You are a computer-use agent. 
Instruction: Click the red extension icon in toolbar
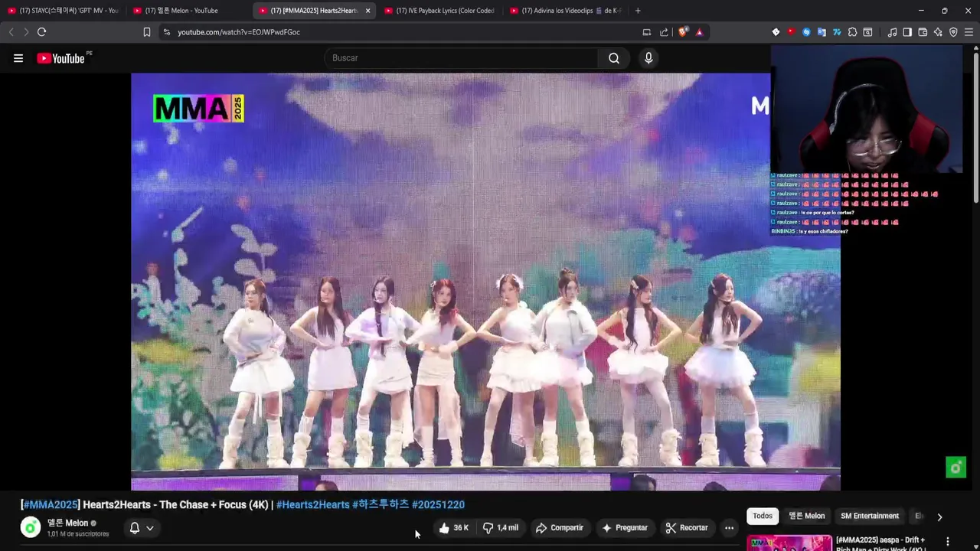coord(791,32)
